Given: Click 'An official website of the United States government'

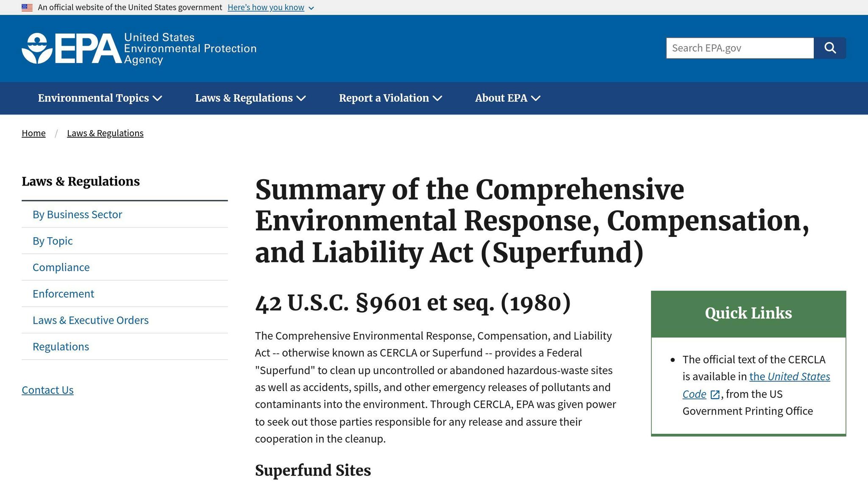Looking at the screenshot, I should pyautogui.click(x=130, y=8).
